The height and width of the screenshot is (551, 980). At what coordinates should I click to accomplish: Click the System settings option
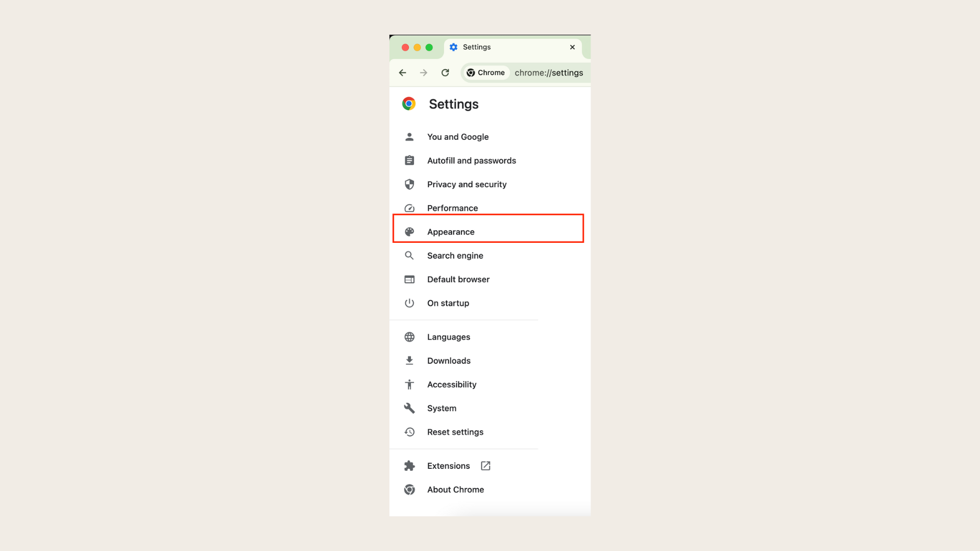(x=442, y=408)
